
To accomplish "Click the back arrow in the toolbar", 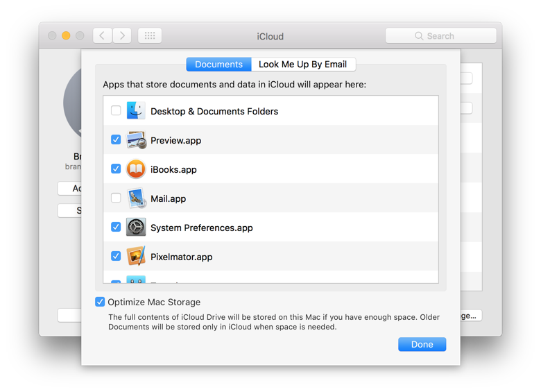I will pos(102,35).
